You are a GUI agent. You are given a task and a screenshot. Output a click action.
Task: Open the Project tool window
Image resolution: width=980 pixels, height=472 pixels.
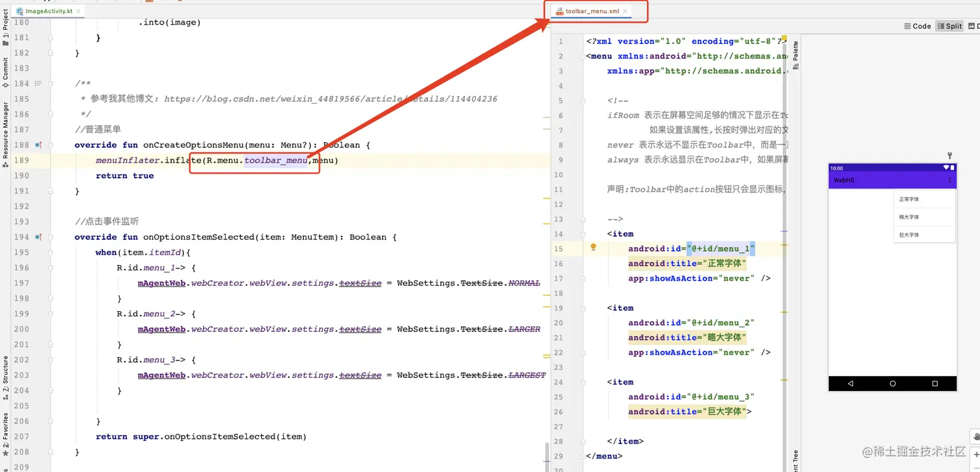click(x=6, y=29)
